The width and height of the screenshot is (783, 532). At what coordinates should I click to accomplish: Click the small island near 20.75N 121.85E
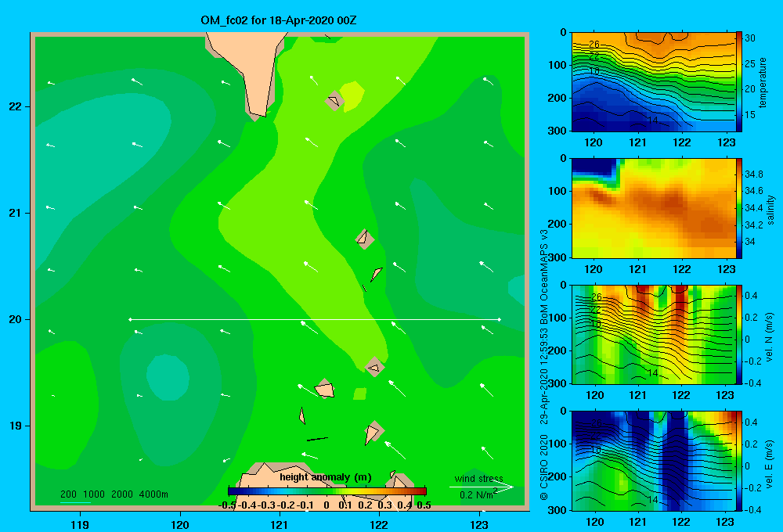[x=365, y=239]
